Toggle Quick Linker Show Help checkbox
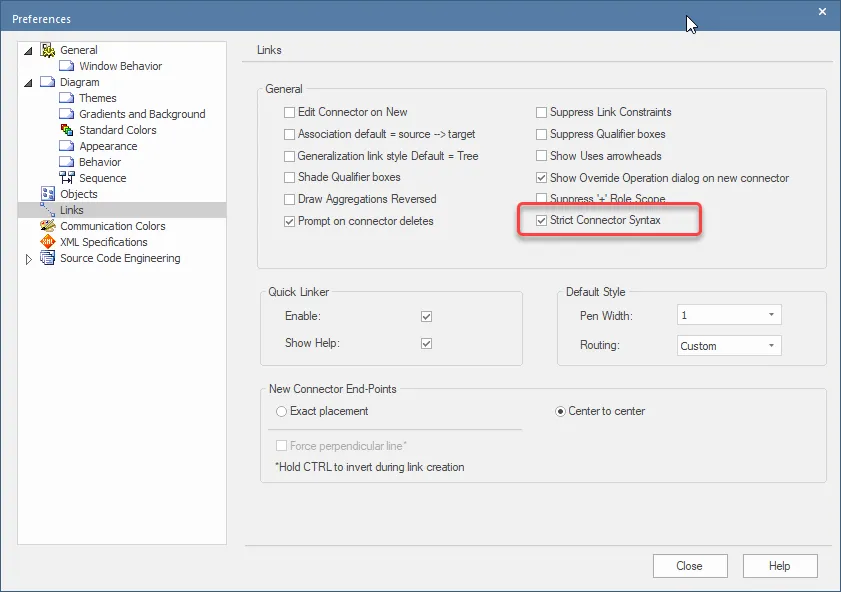 point(426,343)
